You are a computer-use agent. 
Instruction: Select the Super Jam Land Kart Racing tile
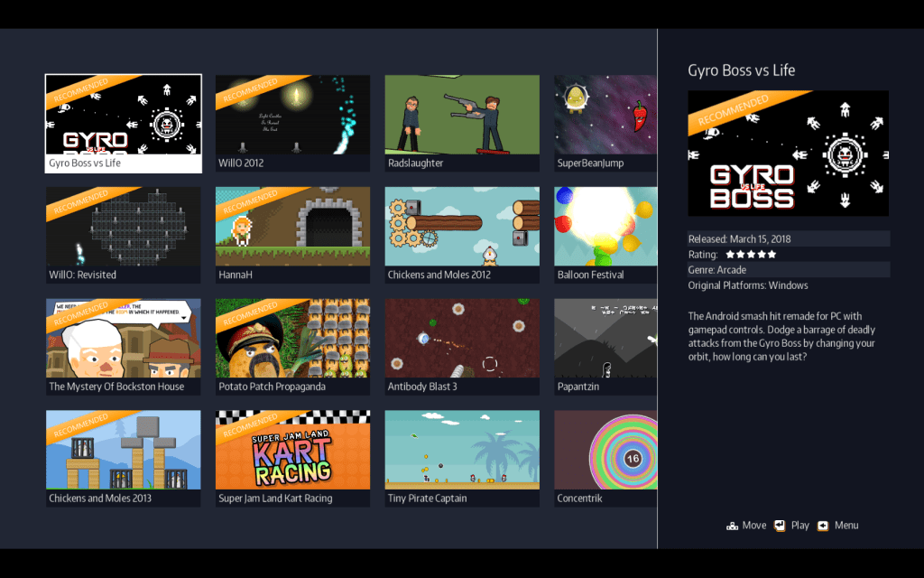point(292,458)
